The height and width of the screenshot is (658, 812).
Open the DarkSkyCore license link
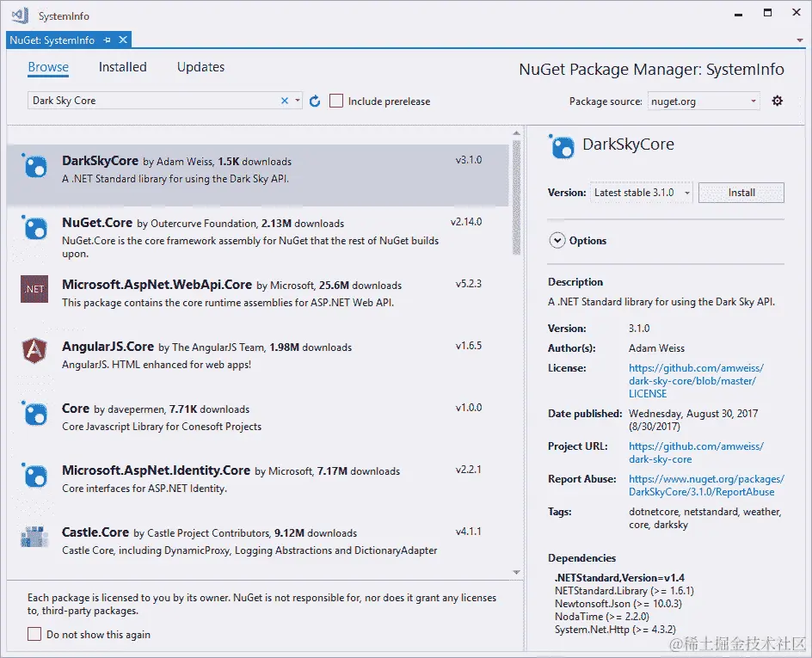(696, 380)
